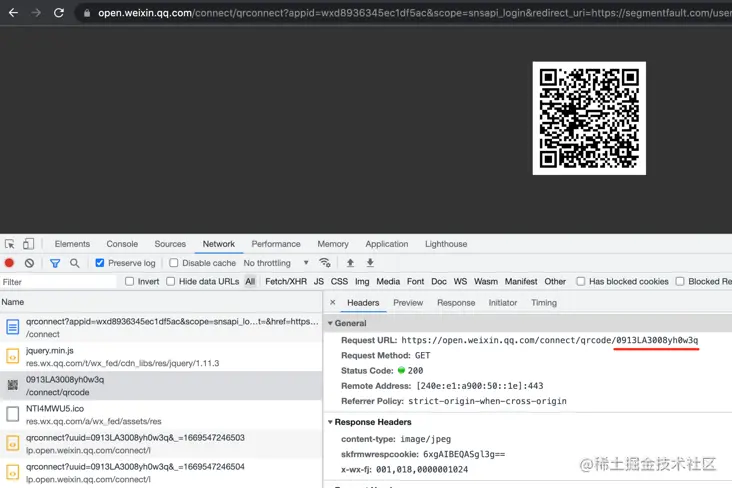Enable the Disable cache checkbox
The width and height of the screenshot is (732, 488).
pyautogui.click(x=174, y=263)
